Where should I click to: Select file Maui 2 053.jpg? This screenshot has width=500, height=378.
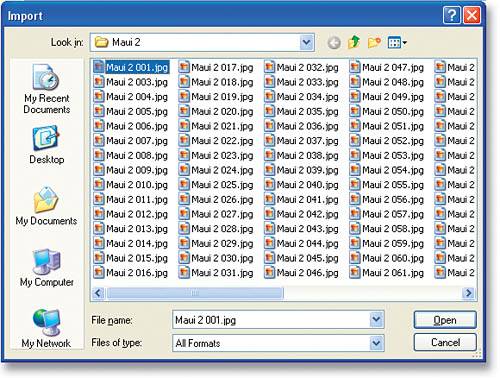tap(387, 155)
